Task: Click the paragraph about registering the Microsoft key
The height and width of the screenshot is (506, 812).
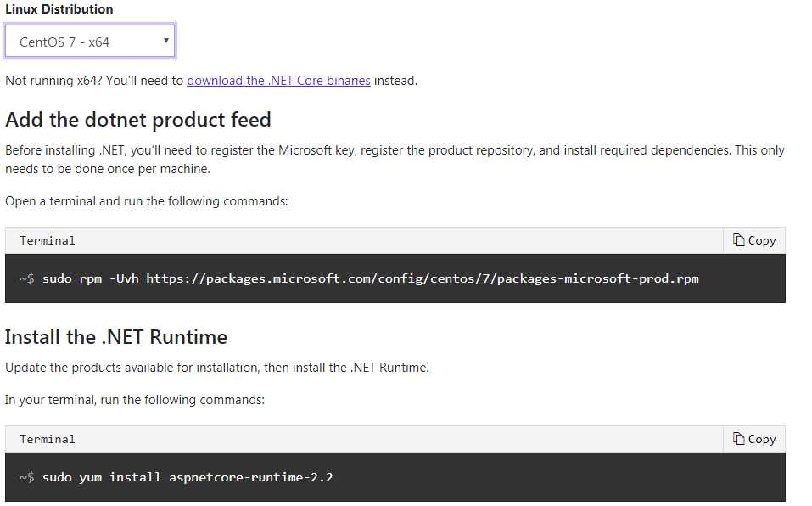Action: (395, 160)
